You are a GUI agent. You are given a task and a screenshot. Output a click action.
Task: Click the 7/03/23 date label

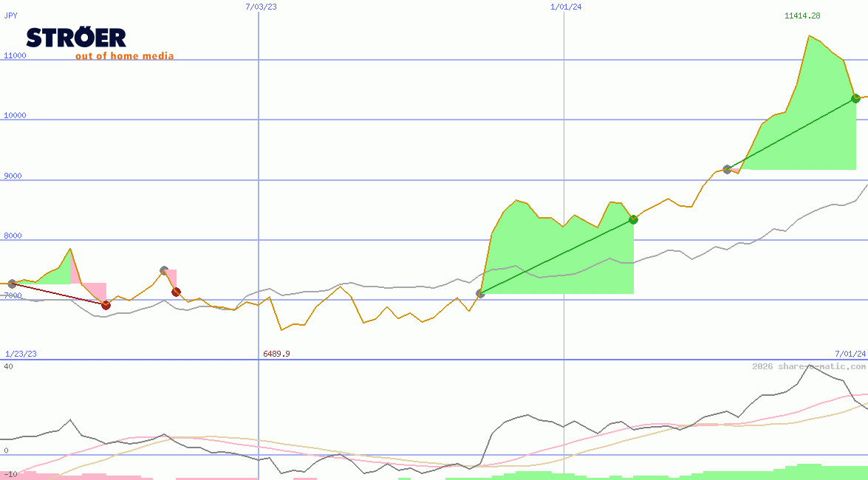tap(261, 7)
